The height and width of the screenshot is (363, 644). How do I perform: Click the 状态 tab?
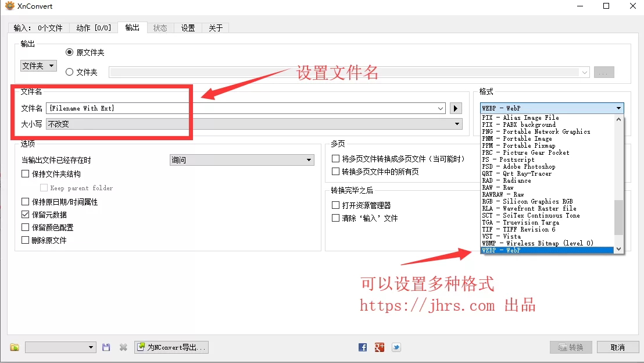(160, 28)
